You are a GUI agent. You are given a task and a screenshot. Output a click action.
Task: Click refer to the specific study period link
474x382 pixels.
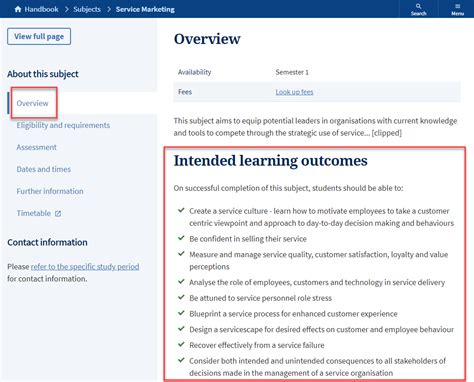[x=85, y=267]
